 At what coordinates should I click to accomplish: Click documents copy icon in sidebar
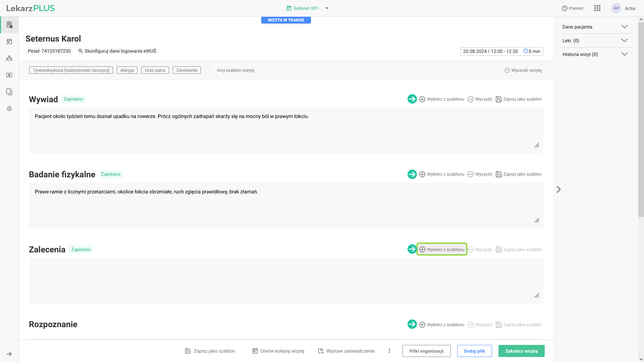coord(9,92)
